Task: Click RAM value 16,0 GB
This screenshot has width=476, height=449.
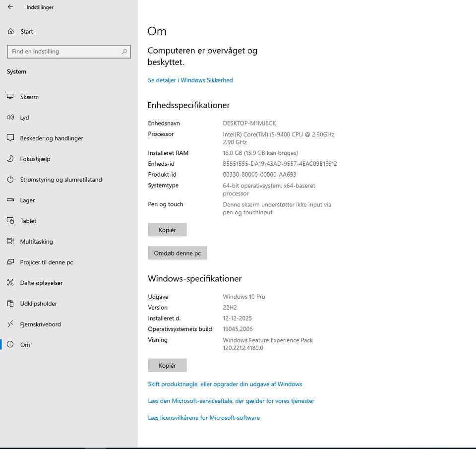Action: [x=260, y=153]
